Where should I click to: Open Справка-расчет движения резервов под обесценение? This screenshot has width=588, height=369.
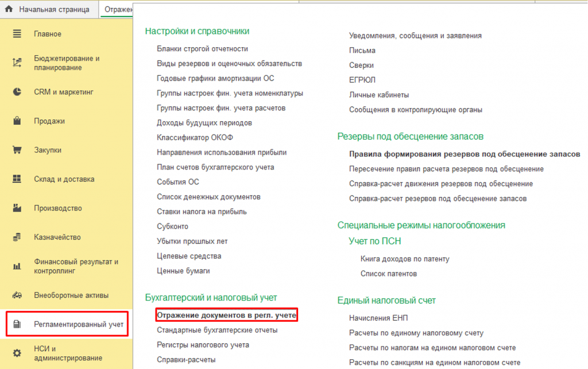441,183
